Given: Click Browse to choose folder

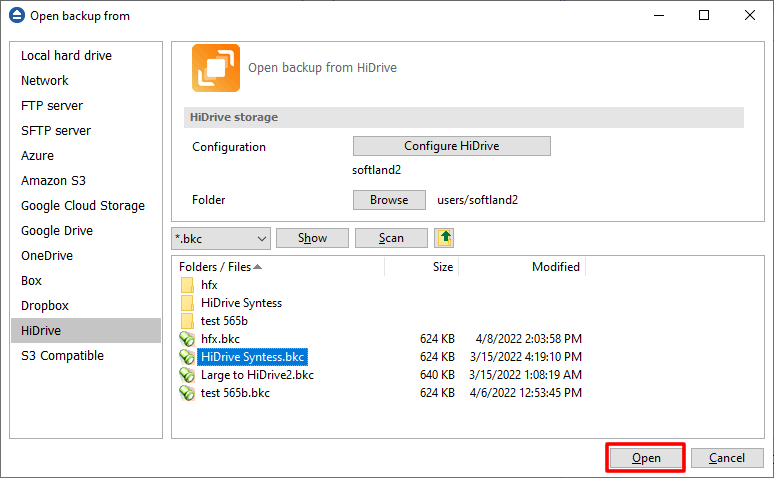Looking at the screenshot, I should coord(389,200).
